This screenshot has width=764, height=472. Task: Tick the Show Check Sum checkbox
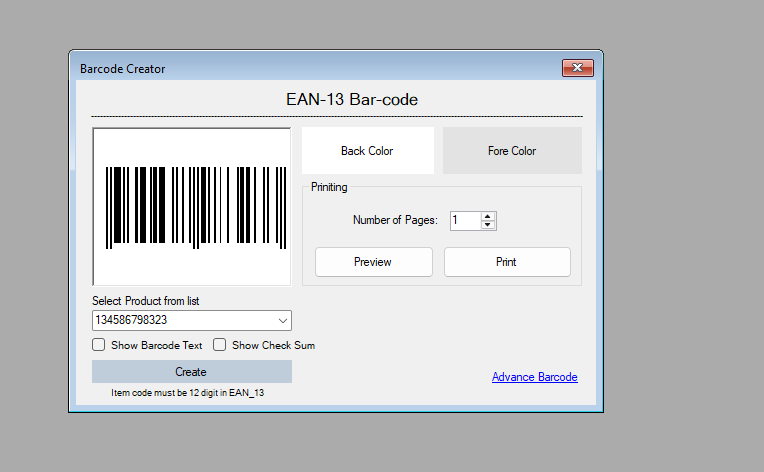coord(220,345)
